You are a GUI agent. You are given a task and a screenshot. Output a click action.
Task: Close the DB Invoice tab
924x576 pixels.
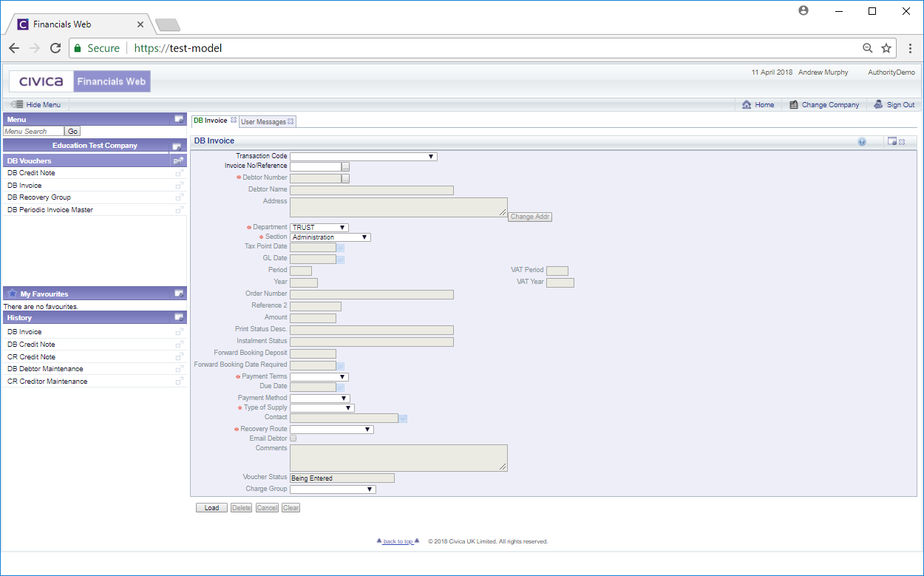(x=234, y=121)
